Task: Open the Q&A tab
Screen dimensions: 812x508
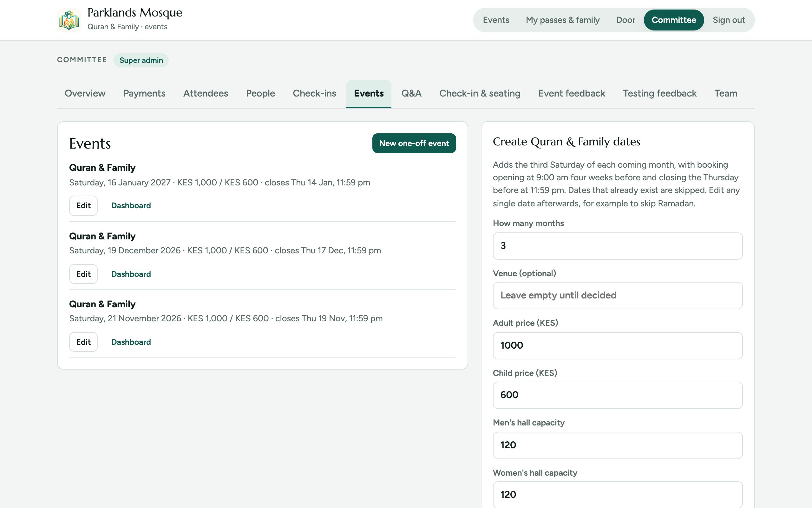Action: (411, 93)
